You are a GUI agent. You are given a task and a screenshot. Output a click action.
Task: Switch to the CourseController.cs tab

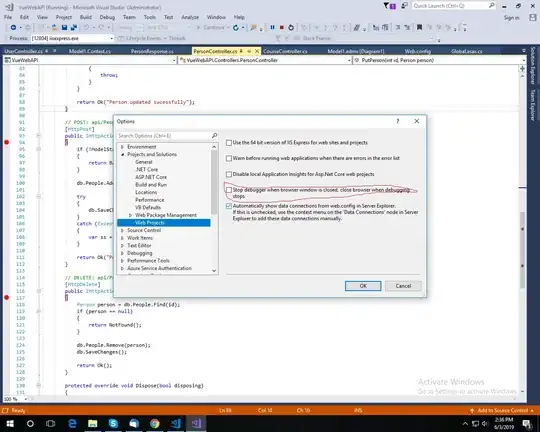(x=285, y=51)
